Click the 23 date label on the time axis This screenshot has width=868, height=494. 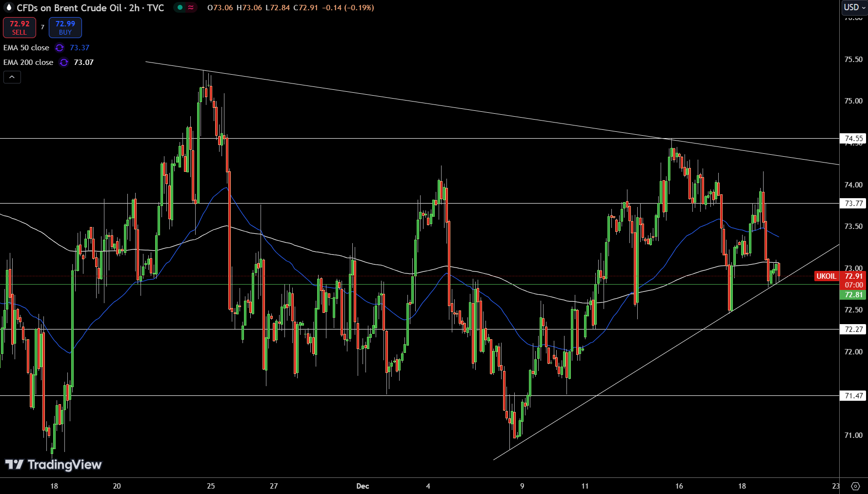835,486
